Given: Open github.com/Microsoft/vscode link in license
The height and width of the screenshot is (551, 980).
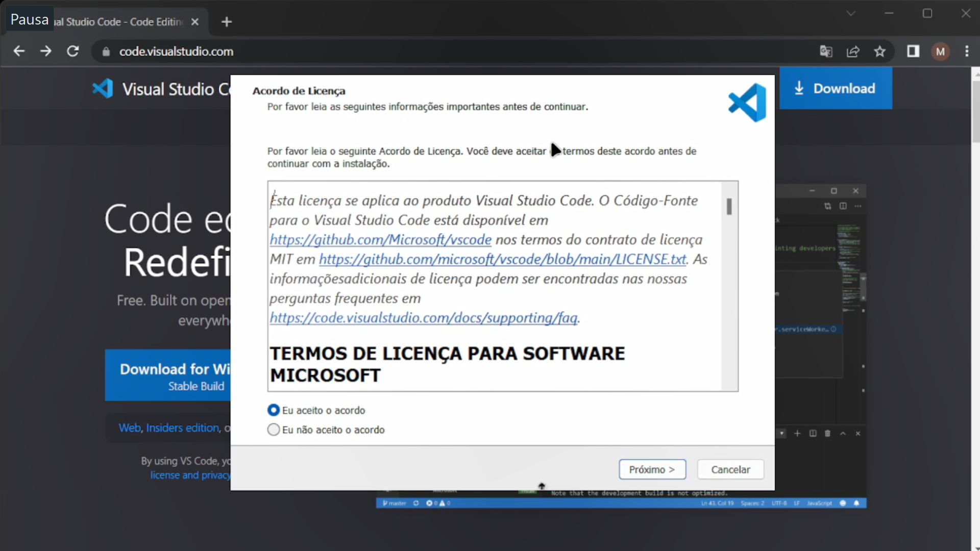Looking at the screenshot, I should pyautogui.click(x=380, y=239).
